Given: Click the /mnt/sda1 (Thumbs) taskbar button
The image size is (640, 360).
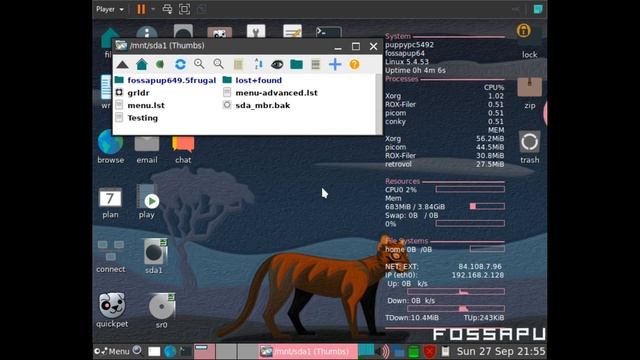Looking at the screenshot, I should [308, 351].
